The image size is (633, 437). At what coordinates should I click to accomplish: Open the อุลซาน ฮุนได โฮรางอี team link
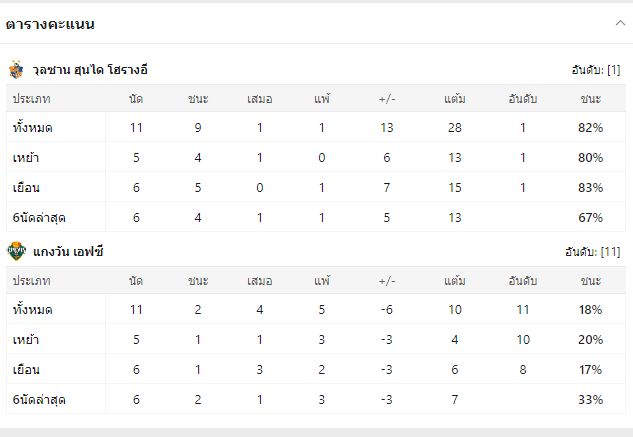[x=91, y=70]
